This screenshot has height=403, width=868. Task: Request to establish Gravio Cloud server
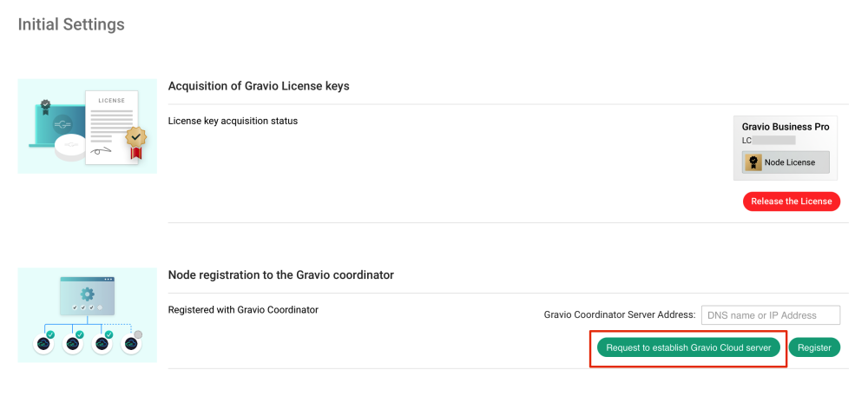click(688, 347)
